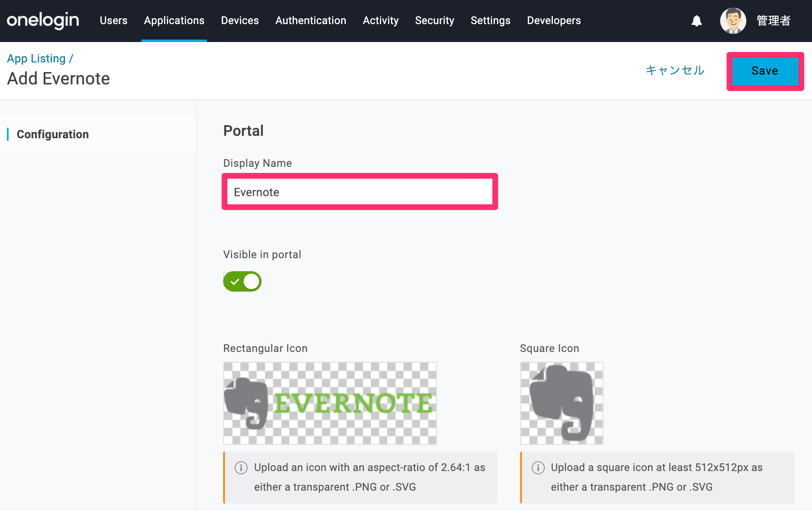Open the Security menu
Image resolution: width=812 pixels, height=511 pixels.
[435, 20]
